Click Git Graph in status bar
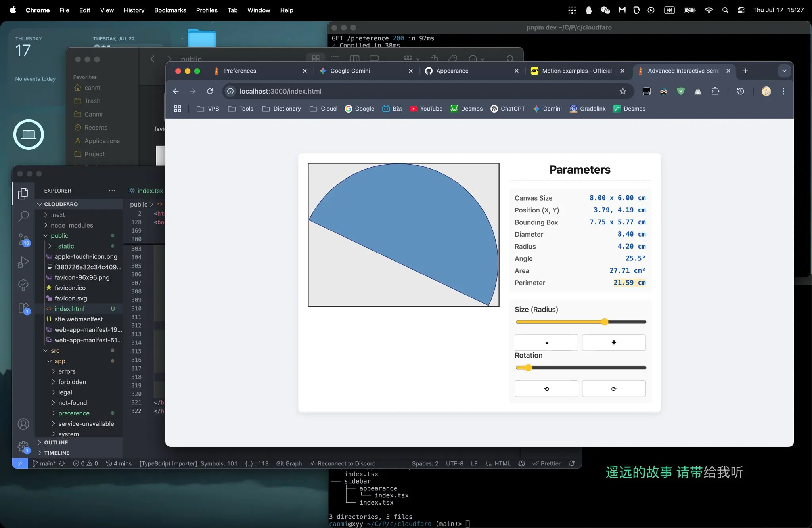The height and width of the screenshot is (528, 812). pos(289,463)
